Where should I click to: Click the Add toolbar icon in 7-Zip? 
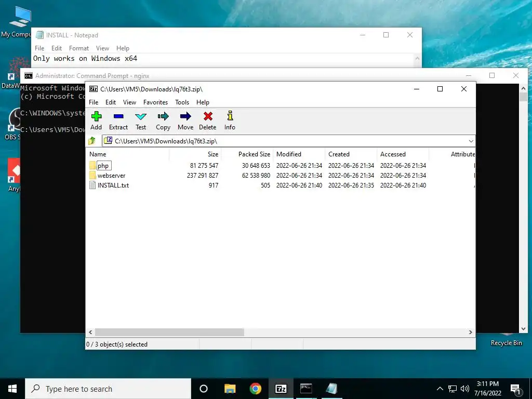pos(96,116)
